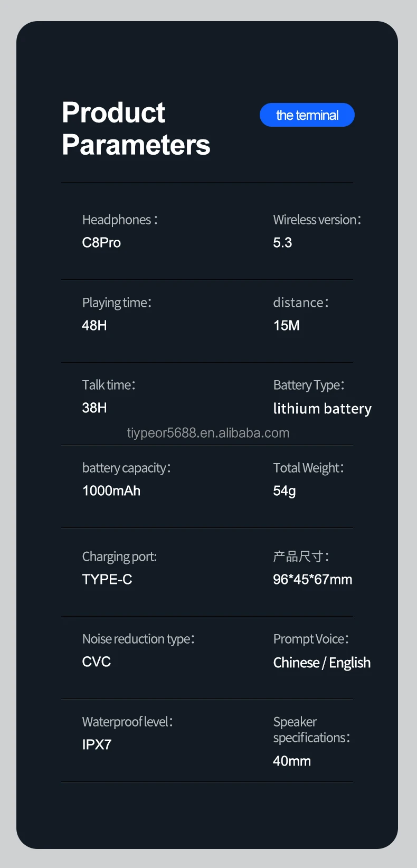Click the 96*45*67mm dimensions value
417x868 pixels.
[312, 579]
